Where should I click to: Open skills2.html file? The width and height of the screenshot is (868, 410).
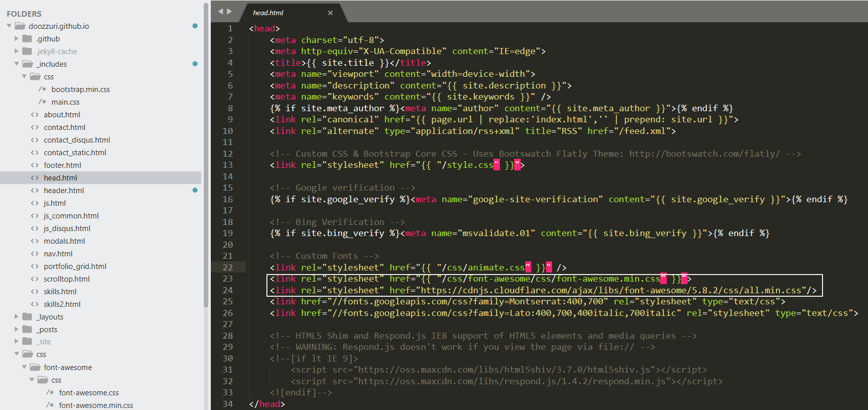62,304
